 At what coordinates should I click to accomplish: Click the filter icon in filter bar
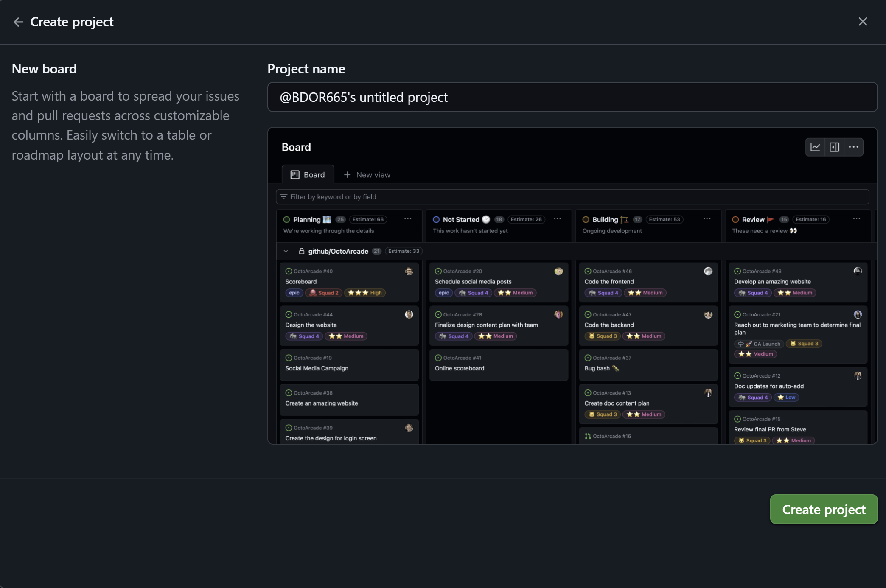pos(284,197)
